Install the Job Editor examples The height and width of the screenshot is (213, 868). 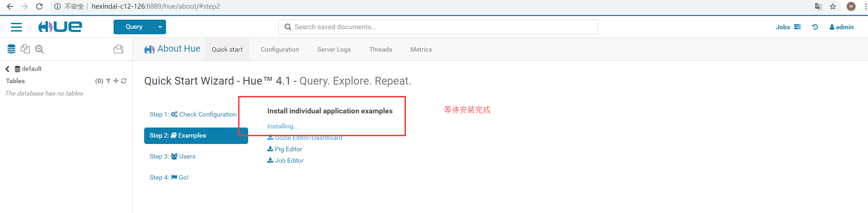click(286, 160)
